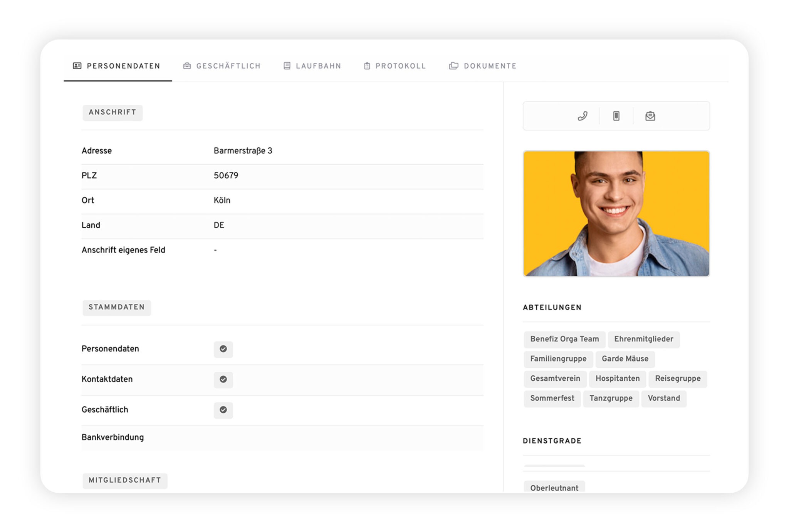Screen dimensions: 789x532
Task: Select the Vorstand department chip
Action: [x=664, y=398]
